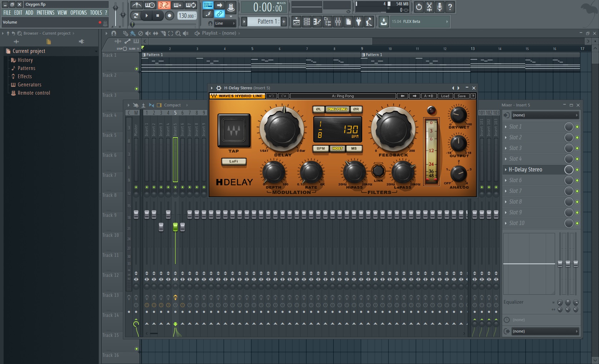Select HOST sync mode in H-Delay
The height and width of the screenshot is (364, 599).
[x=337, y=149]
